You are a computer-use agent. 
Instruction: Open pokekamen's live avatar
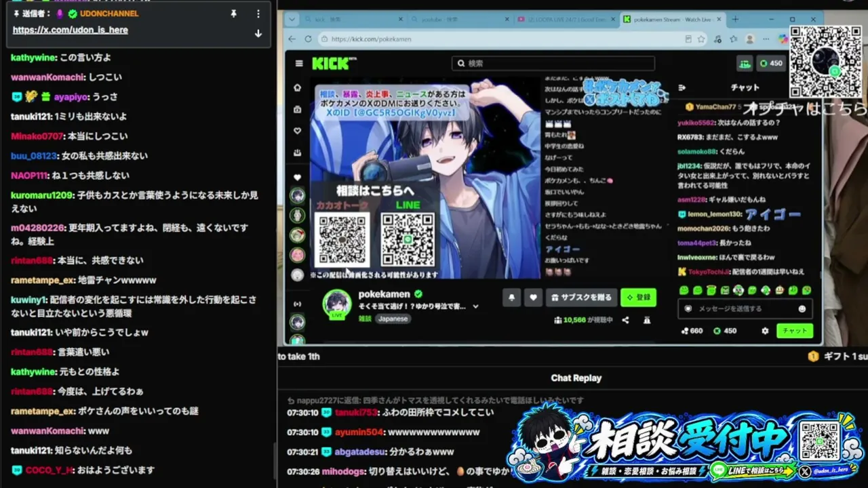[x=337, y=304]
